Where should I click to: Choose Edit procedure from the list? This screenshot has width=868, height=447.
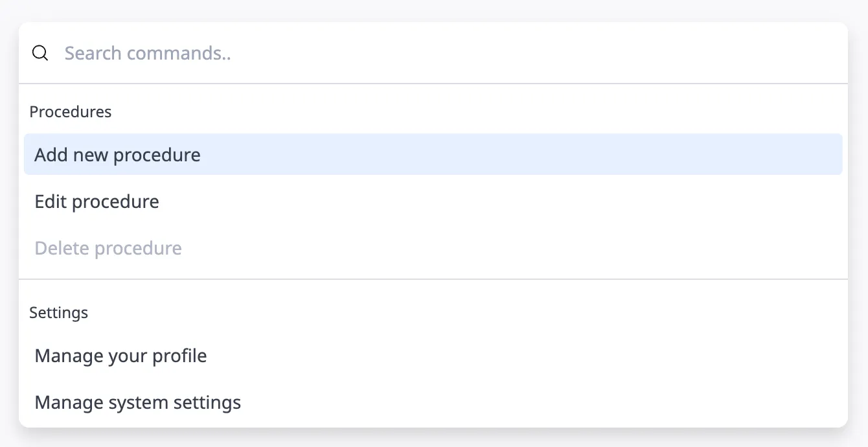point(97,201)
